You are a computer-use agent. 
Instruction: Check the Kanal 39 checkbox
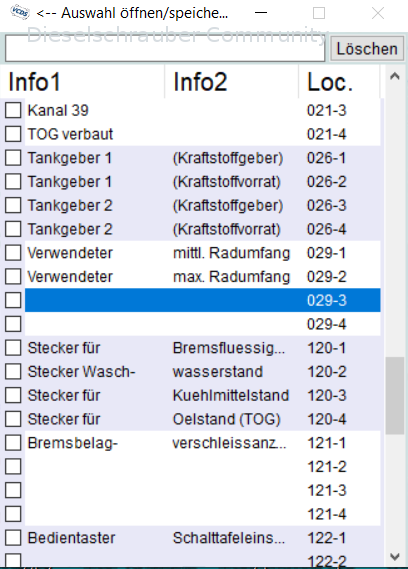[x=13, y=110]
